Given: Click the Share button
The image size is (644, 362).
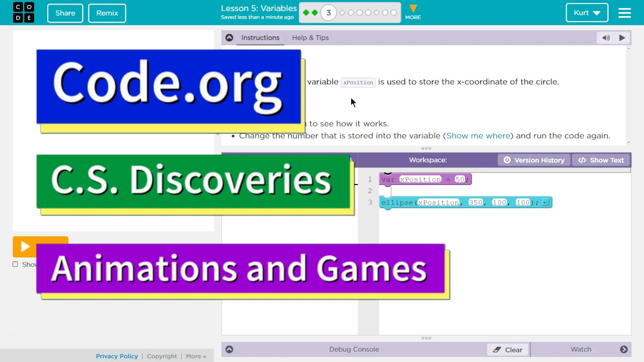Looking at the screenshot, I should tap(65, 13).
